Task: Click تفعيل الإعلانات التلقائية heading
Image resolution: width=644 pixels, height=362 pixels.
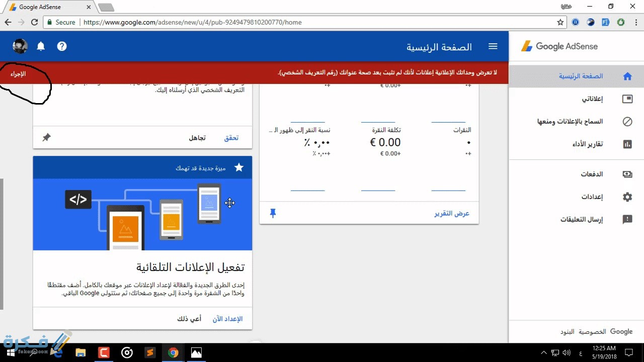Action: 190,267
